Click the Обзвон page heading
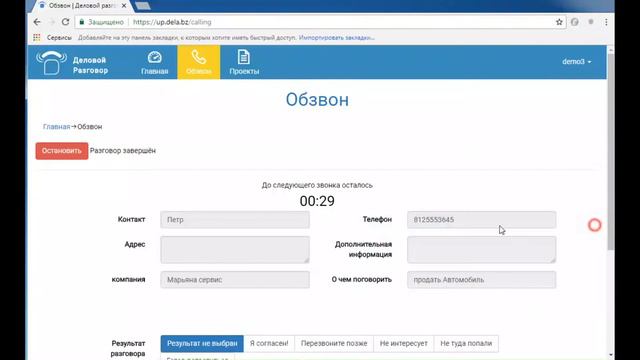 click(317, 100)
